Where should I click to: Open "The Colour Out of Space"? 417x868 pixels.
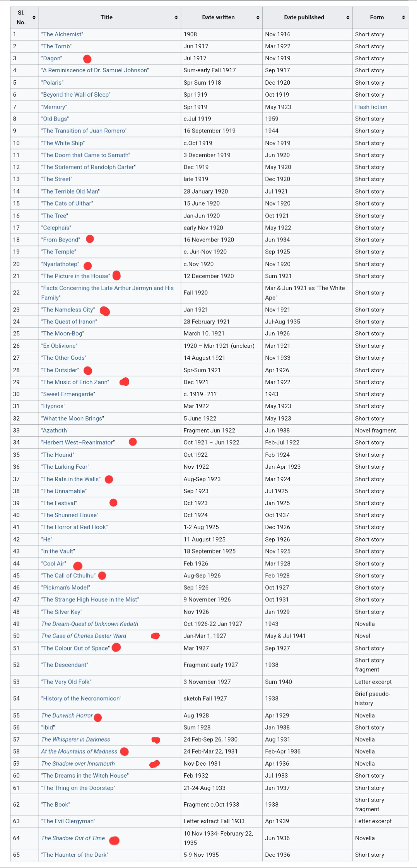(75, 648)
